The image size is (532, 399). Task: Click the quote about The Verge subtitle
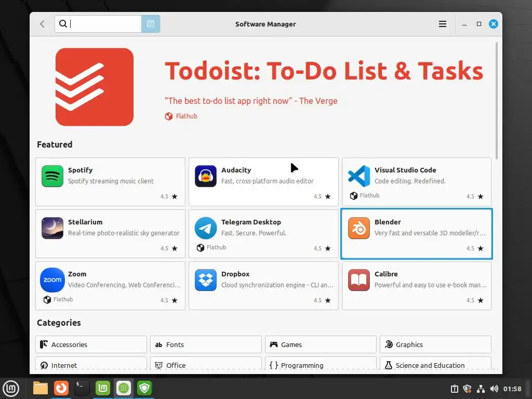pyautogui.click(x=251, y=101)
